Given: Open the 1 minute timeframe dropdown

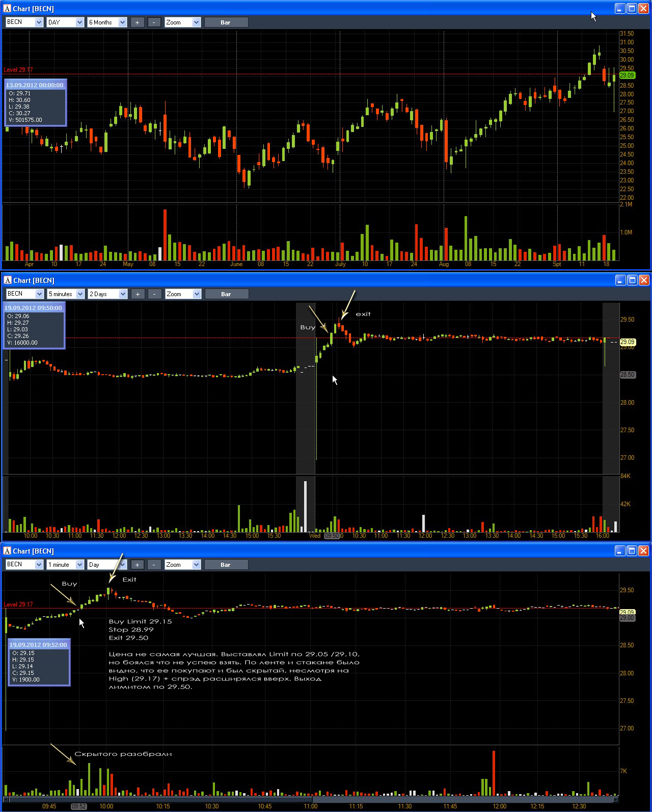Looking at the screenshot, I should pyautogui.click(x=65, y=565).
